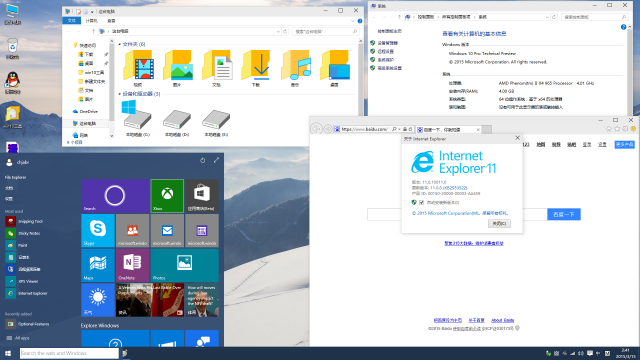Image resolution: width=640 pixels, height=360 pixels.
Task: Launch Paint from Start menu list
Action: 16,245
